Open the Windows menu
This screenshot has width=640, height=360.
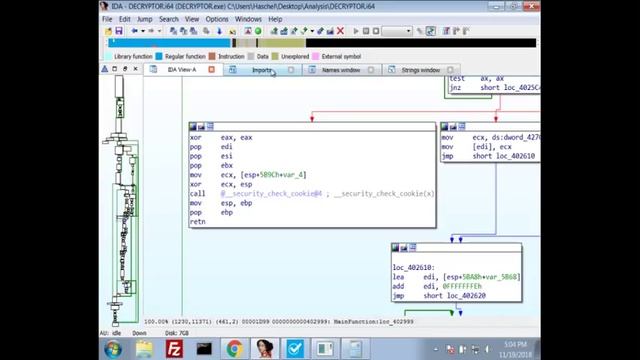248,19
